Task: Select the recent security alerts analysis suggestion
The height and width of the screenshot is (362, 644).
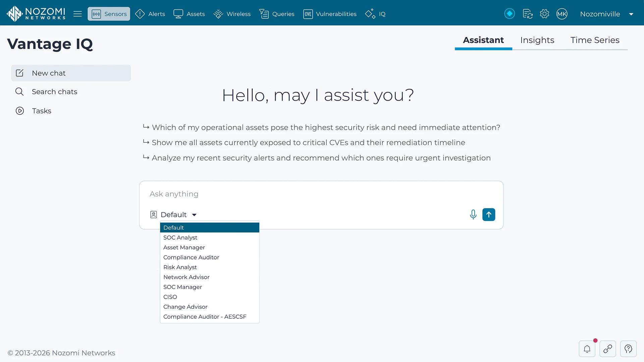Action: tap(317, 158)
